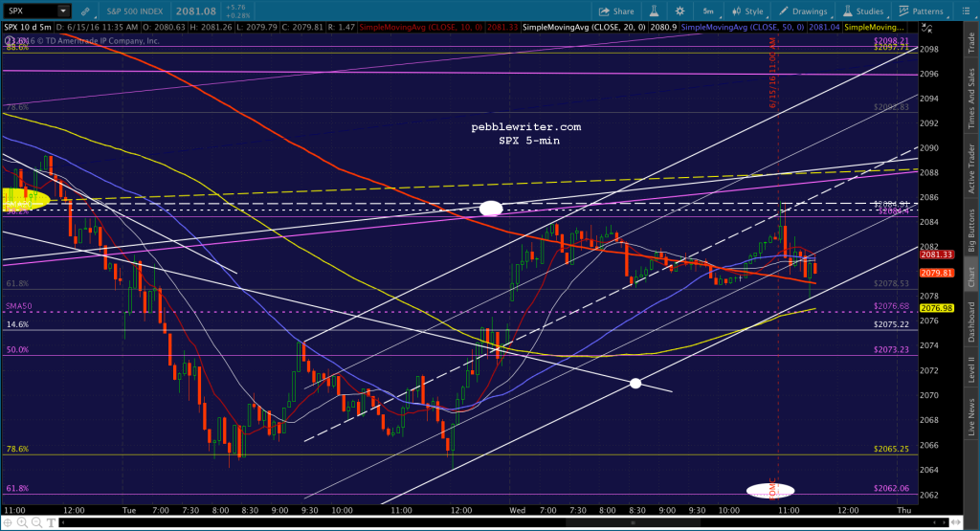Click the zoom out magnifier icon
The image size is (980, 531).
pyautogui.click(x=36, y=522)
